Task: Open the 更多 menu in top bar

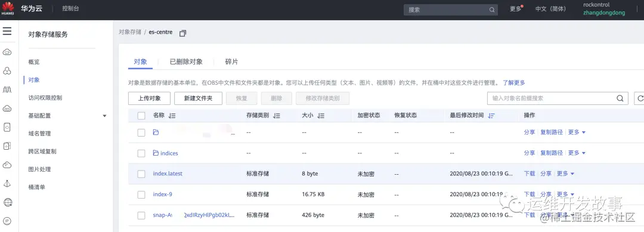Action: [x=516, y=8]
